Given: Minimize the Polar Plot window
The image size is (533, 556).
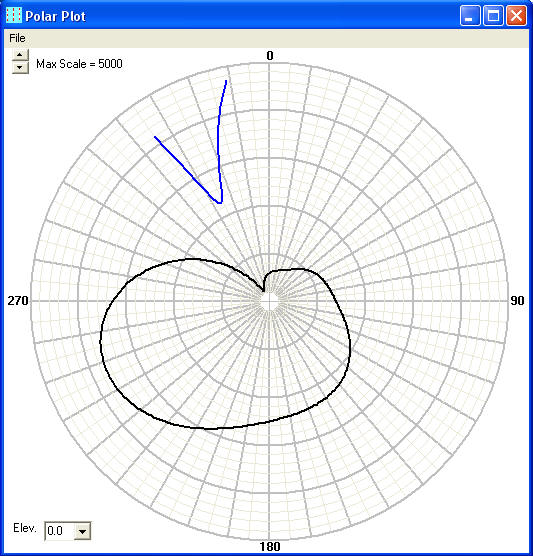Looking at the screenshot, I should coord(470,16).
